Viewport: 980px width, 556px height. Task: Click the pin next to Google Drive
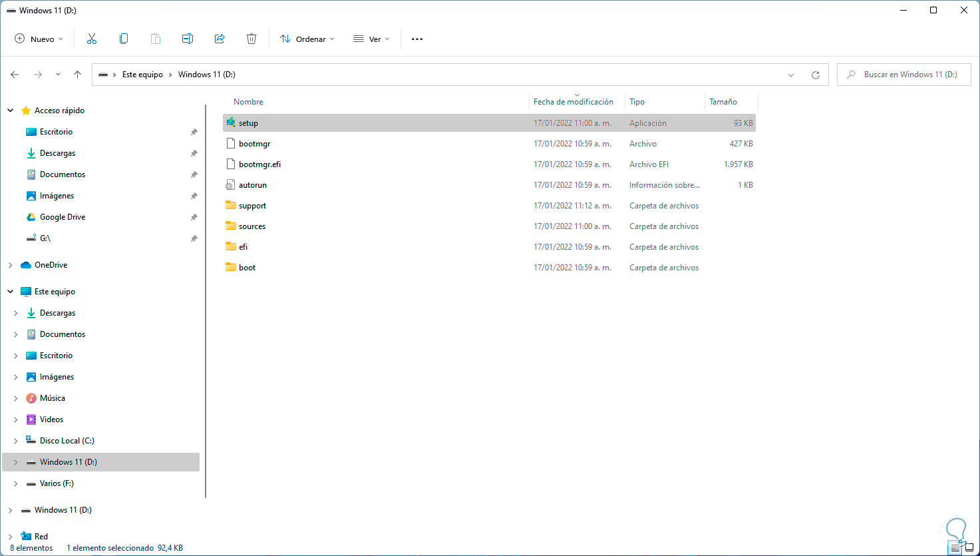194,217
